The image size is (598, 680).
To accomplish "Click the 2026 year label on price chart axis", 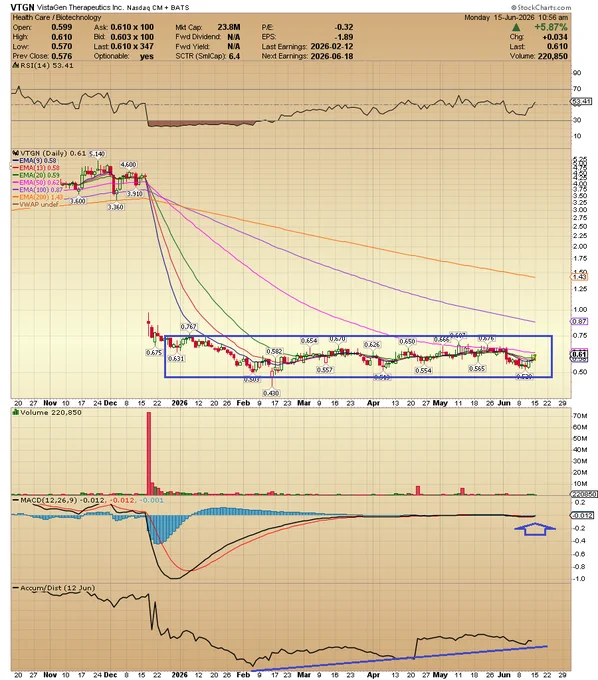I will [x=180, y=403].
